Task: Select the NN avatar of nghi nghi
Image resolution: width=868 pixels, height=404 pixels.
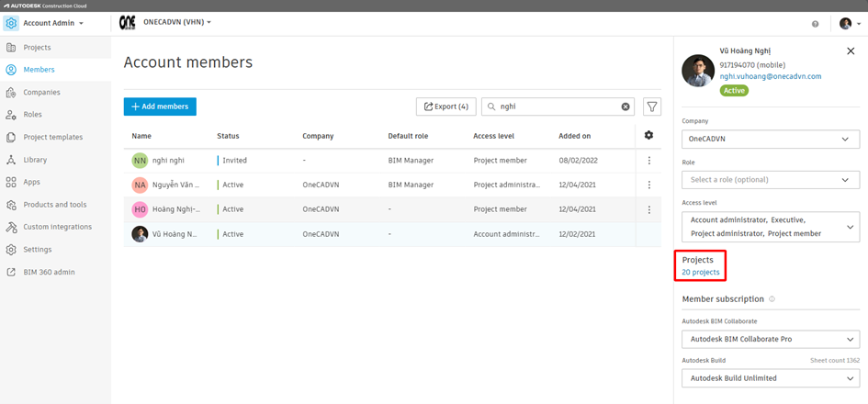Action: (140, 161)
